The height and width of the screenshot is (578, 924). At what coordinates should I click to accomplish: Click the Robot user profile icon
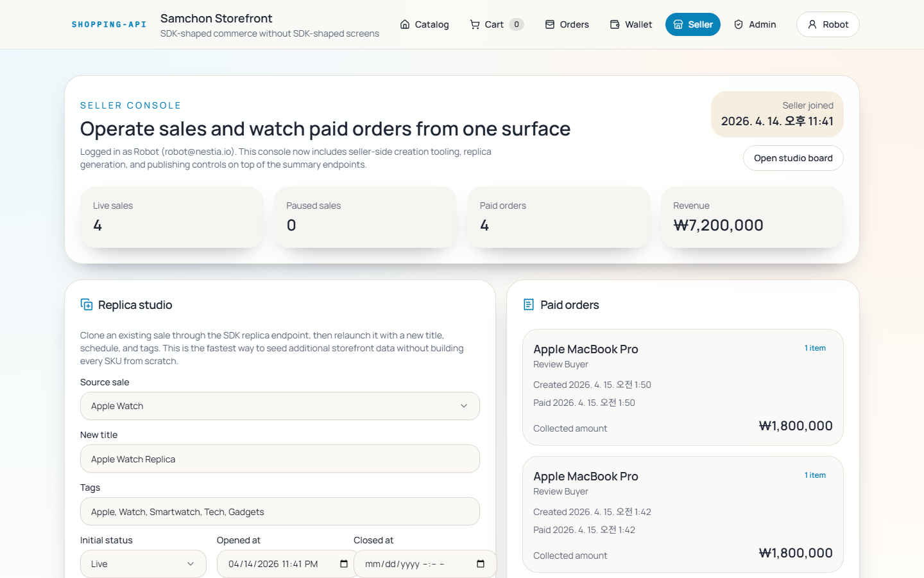pos(812,24)
